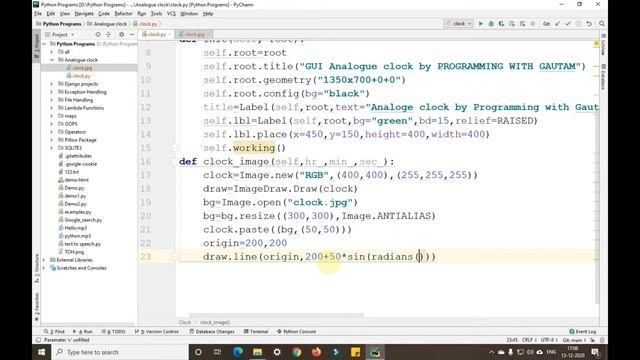Open the File menu
The width and height of the screenshot is (640, 360).
point(38,13)
